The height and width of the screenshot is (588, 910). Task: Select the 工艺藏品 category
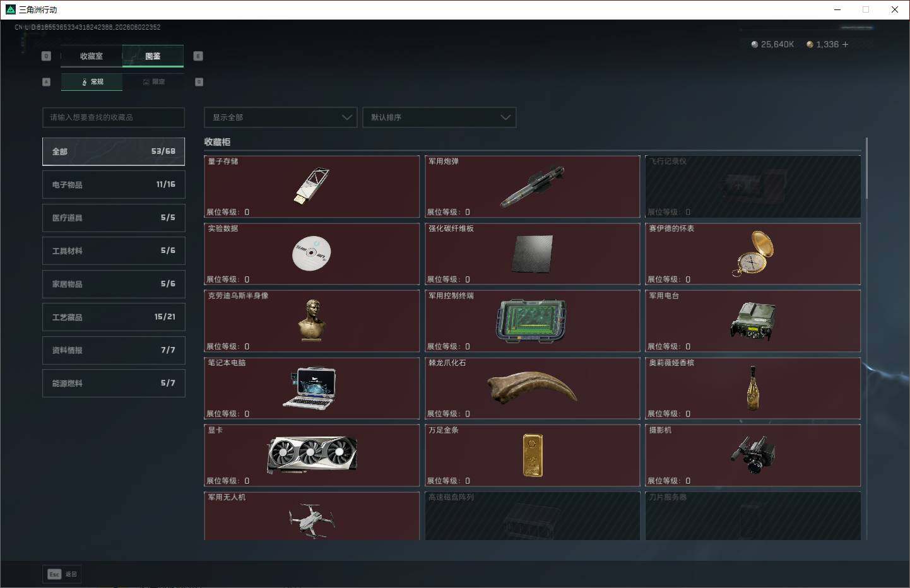114,317
